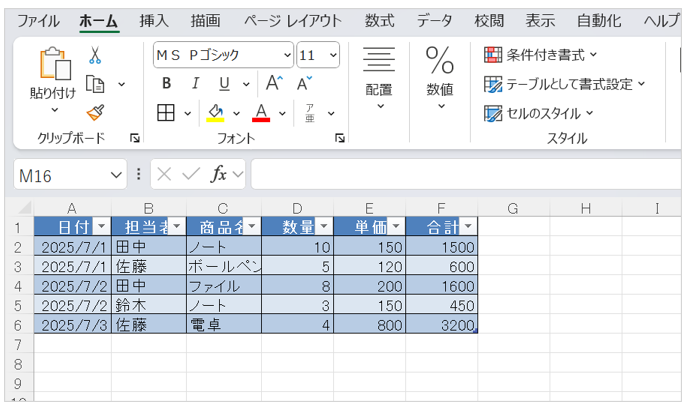This screenshot has width=686, height=407.
Task: Expand the borders options arrow
Action: click(x=188, y=114)
